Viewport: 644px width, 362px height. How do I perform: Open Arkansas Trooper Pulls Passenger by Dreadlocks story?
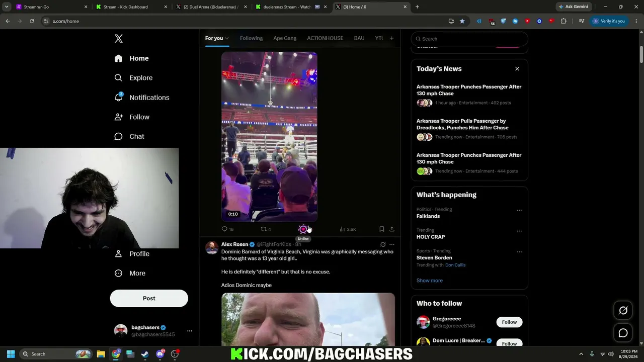point(469,129)
